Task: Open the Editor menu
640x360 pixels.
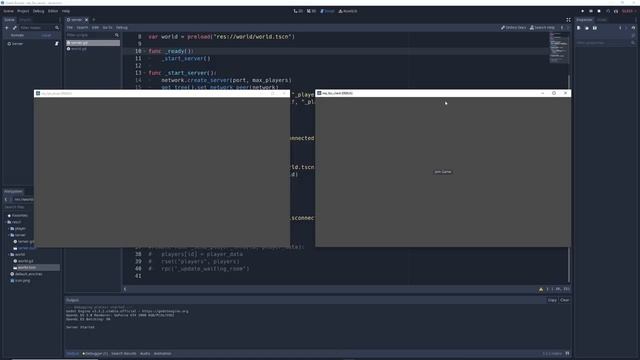Action: 53,11
